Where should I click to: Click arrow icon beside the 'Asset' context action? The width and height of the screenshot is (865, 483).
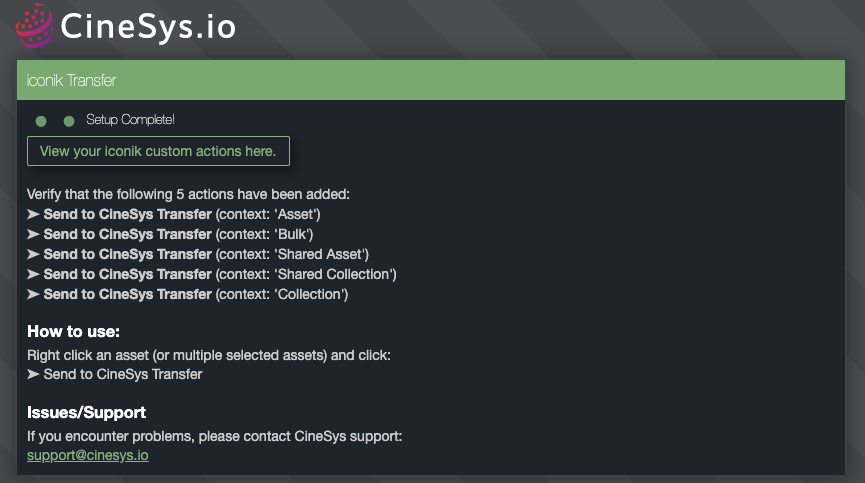(33, 214)
